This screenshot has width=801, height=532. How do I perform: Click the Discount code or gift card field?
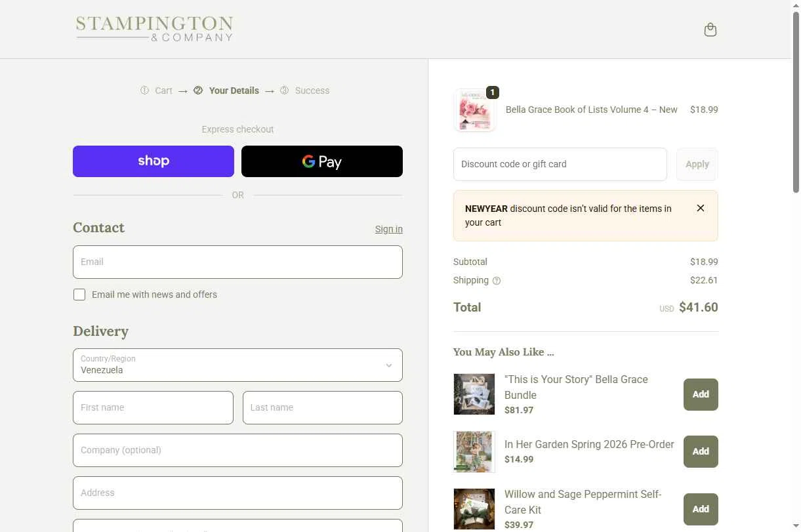560,164
